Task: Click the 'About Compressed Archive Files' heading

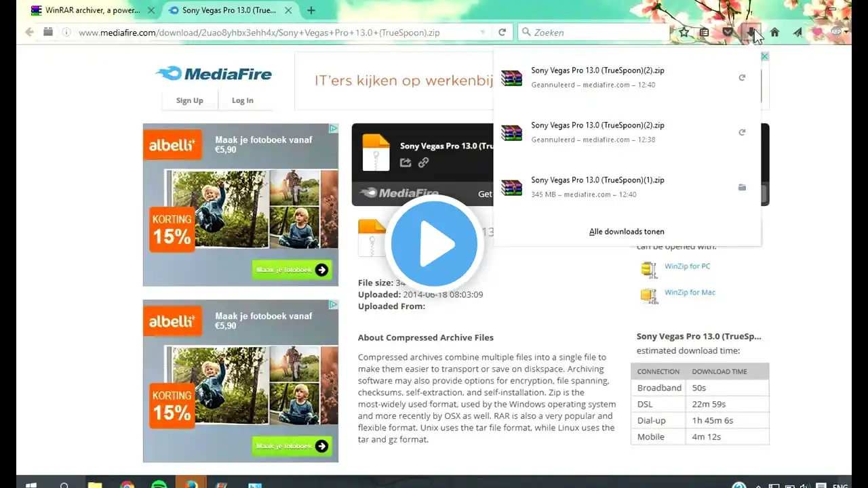Action: [426, 338]
